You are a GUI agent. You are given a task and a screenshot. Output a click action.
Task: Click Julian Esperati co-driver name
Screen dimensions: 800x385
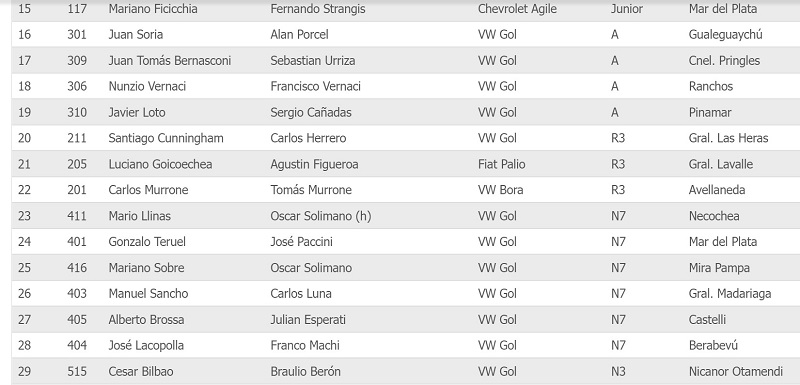[308, 320]
